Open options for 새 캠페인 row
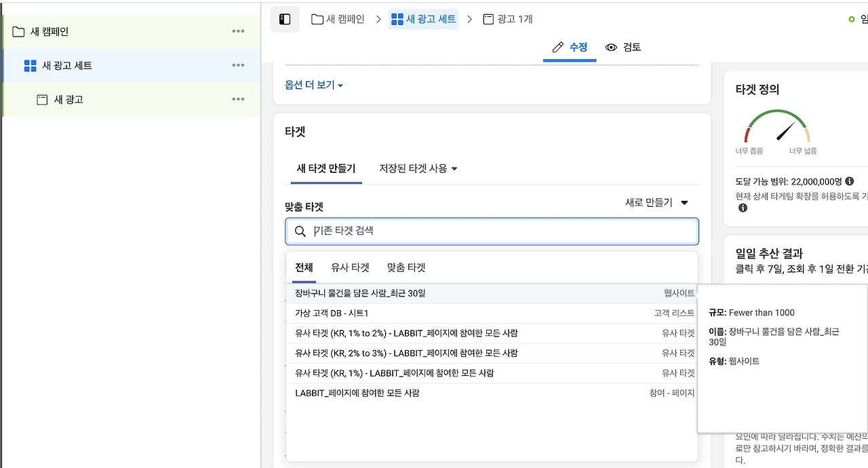This screenshot has width=868, height=468. click(x=238, y=31)
